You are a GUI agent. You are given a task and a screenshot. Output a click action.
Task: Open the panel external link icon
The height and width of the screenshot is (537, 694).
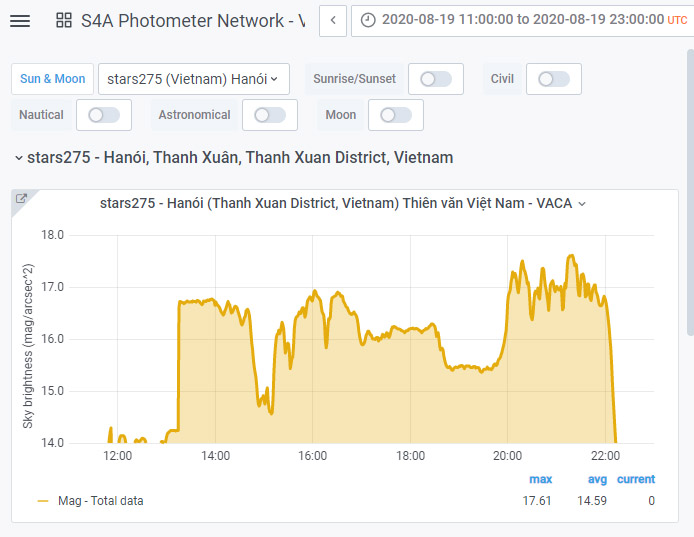(21, 198)
